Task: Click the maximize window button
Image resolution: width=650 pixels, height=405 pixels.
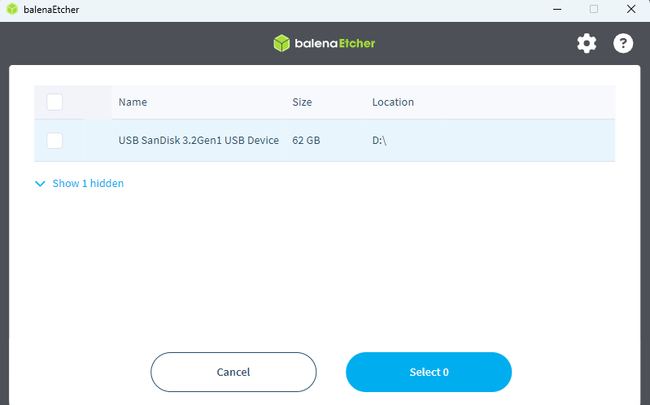Action: pyautogui.click(x=593, y=9)
